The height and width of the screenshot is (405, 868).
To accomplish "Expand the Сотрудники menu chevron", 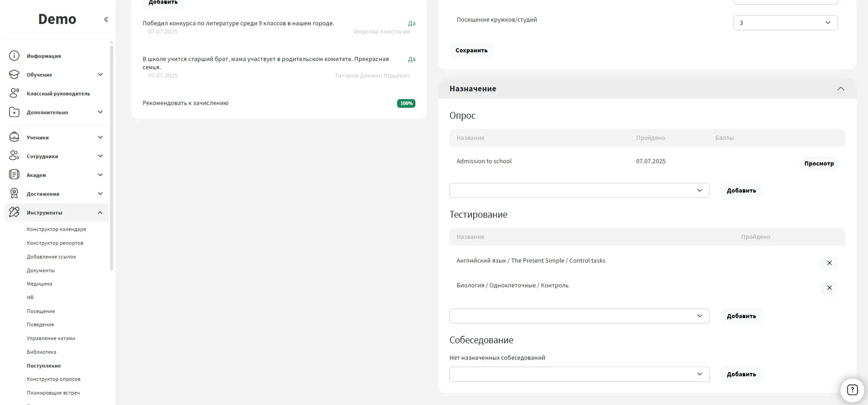I will coord(100,156).
